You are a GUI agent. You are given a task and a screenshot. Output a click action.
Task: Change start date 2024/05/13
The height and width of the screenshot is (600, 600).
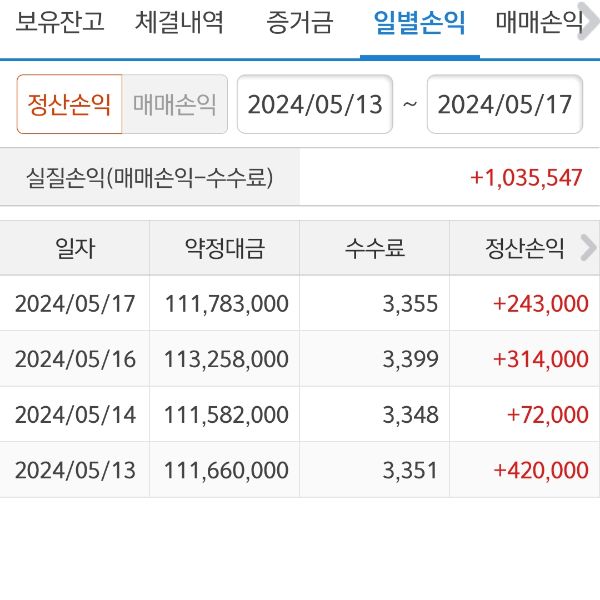click(x=314, y=105)
